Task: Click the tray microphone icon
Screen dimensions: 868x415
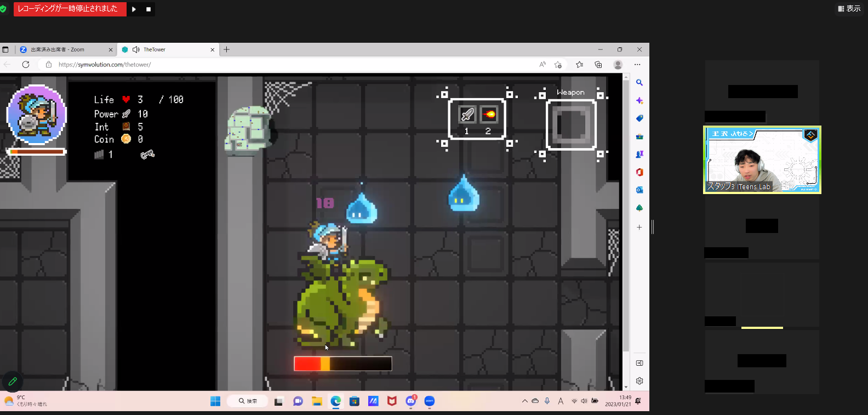Action: click(x=547, y=401)
